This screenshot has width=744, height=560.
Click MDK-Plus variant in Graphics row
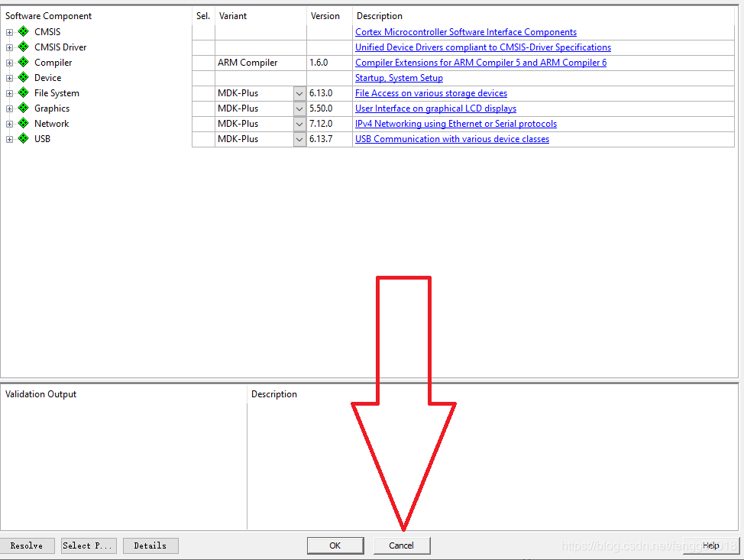[x=238, y=108]
